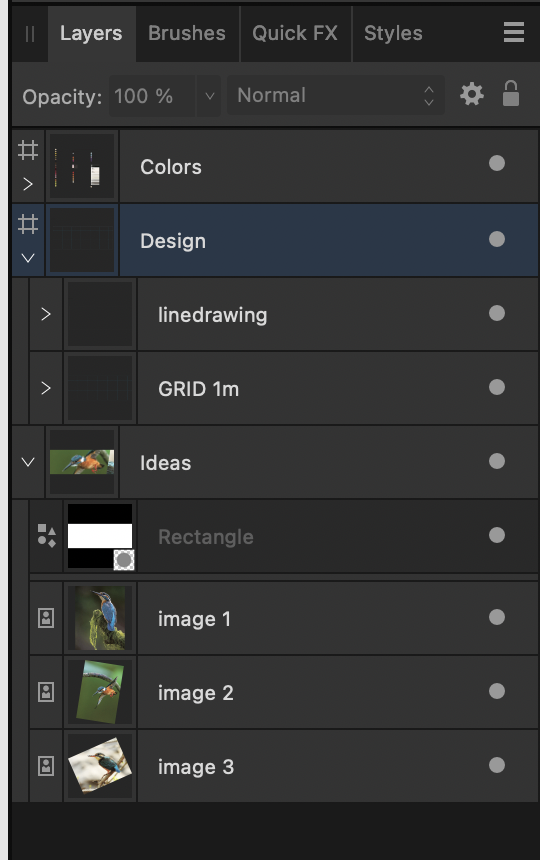Screen dimensions: 540x860
Task: Toggle visibility of the linedrawing layer
Action: pos(497,313)
